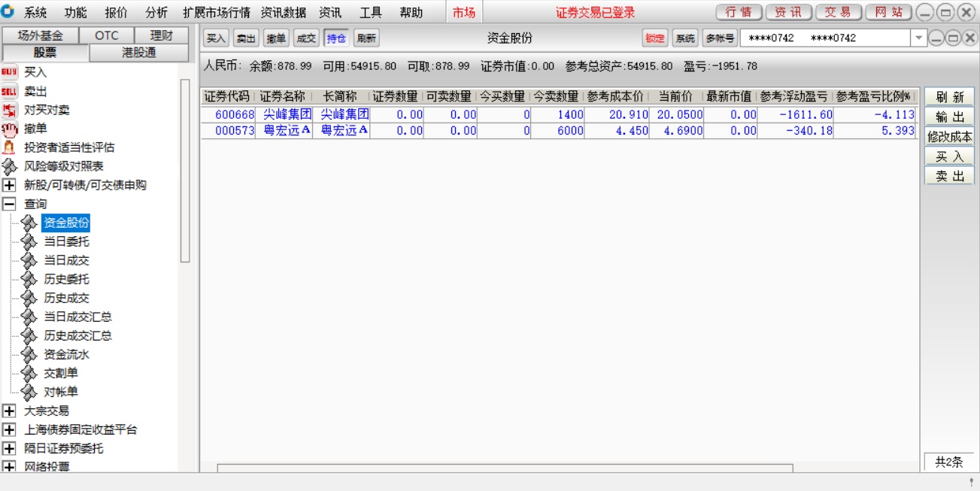The width and height of the screenshot is (980, 491).
Task: Open the 帮助 menu
Action: coord(411,12)
